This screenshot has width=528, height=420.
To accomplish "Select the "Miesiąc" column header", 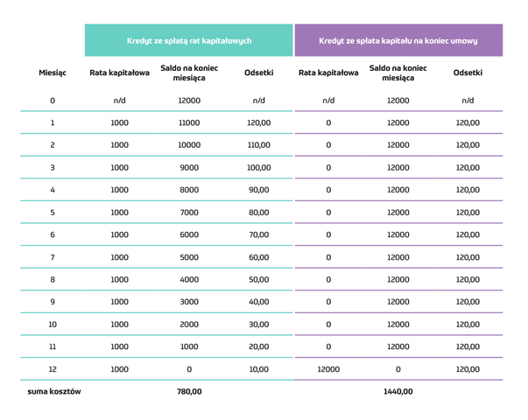I will 53,73.
